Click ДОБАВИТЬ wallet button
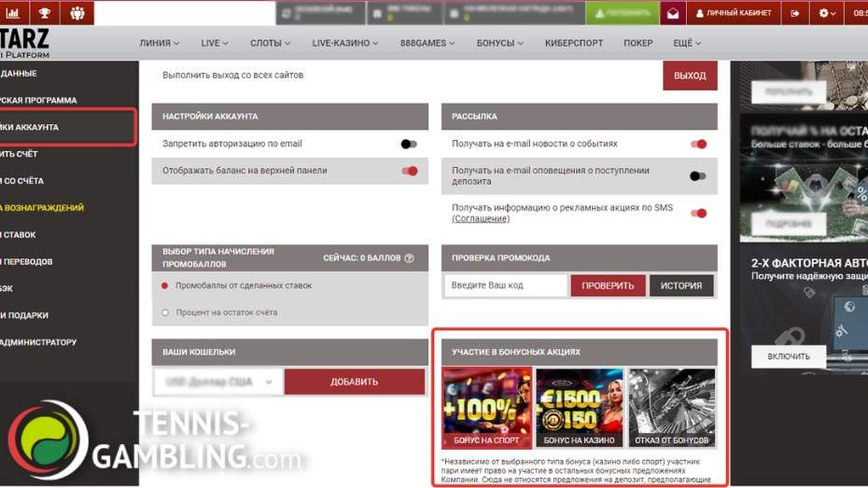 click(x=355, y=382)
